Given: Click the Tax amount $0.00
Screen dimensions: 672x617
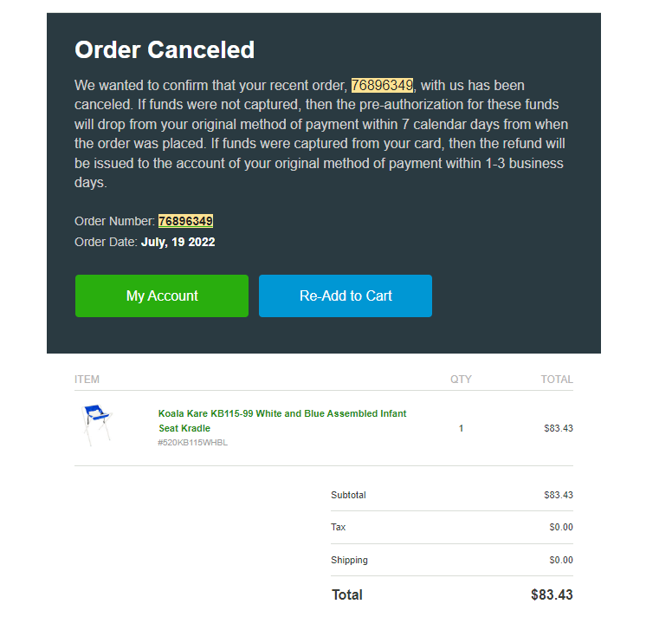Looking at the screenshot, I should pos(561,528).
